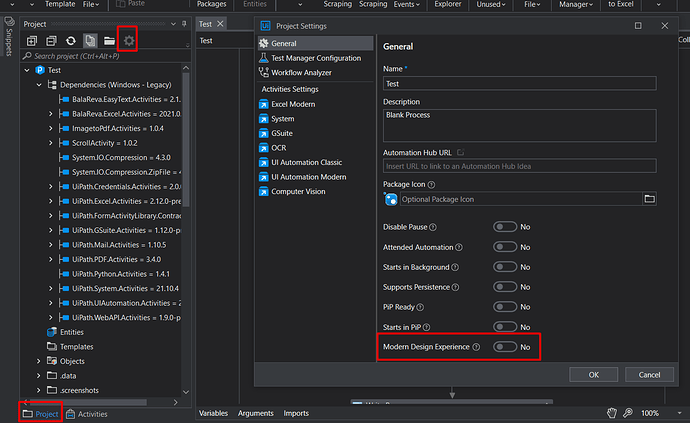Pin the Project panel
This screenshot has width=690, height=423.
[x=184, y=24]
